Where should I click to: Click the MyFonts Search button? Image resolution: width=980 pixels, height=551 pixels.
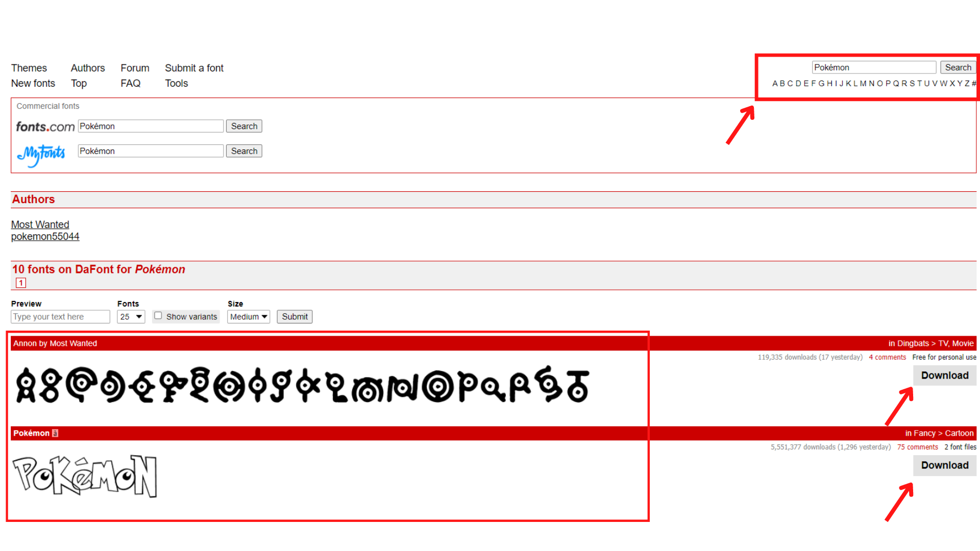[x=243, y=151]
